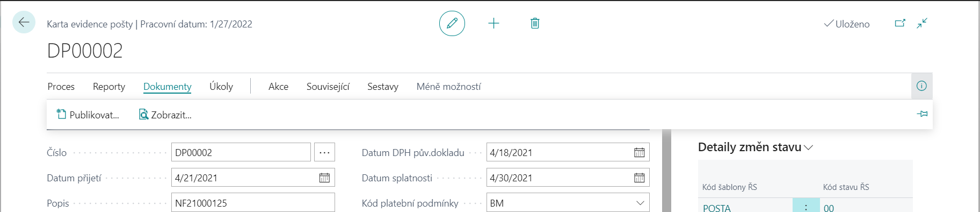The height and width of the screenshot is (212, 980).
Task: Create a new record with plus icon
Action: tap(493, 23)
